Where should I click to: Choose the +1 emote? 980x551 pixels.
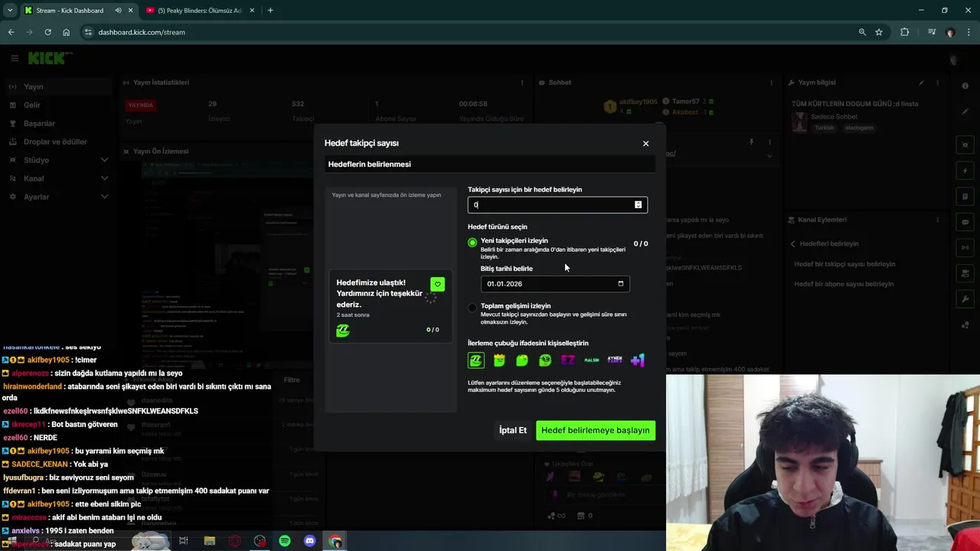click(638, 360)
